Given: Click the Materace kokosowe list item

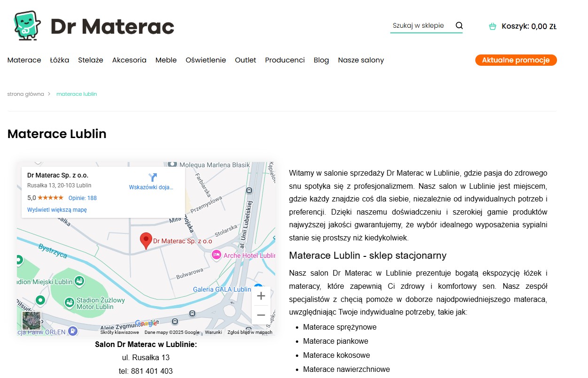Looking at the screenshot, I should [x=337, y=355].
